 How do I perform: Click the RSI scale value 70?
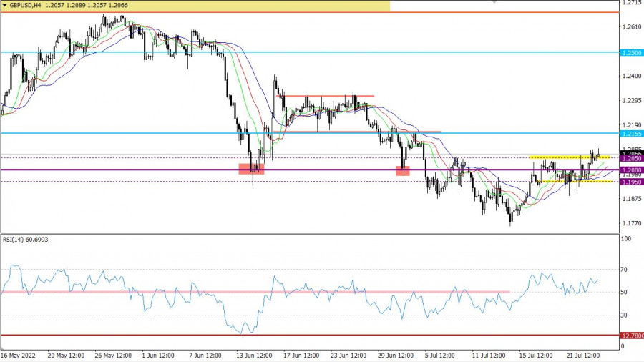pos(625,269)
